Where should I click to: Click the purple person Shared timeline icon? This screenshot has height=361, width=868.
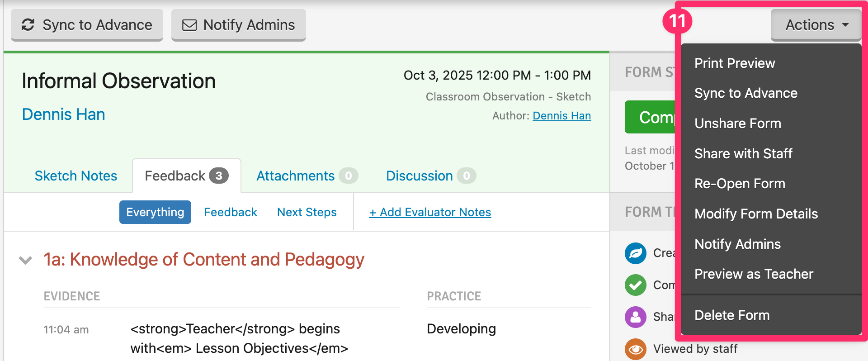click(x=636, y=317)
